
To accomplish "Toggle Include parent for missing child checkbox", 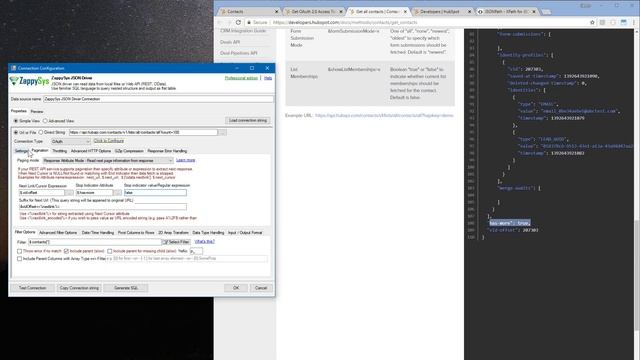I will pos(109,251).
